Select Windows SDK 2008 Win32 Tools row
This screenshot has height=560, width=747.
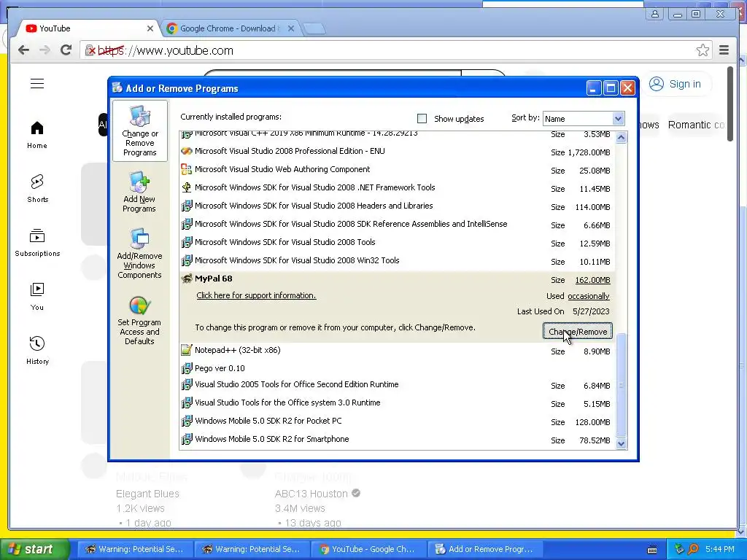pos(398,260)
